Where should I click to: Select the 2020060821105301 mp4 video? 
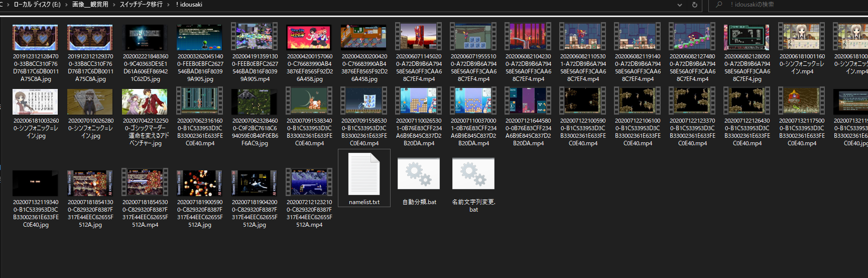tap(583, 37)
